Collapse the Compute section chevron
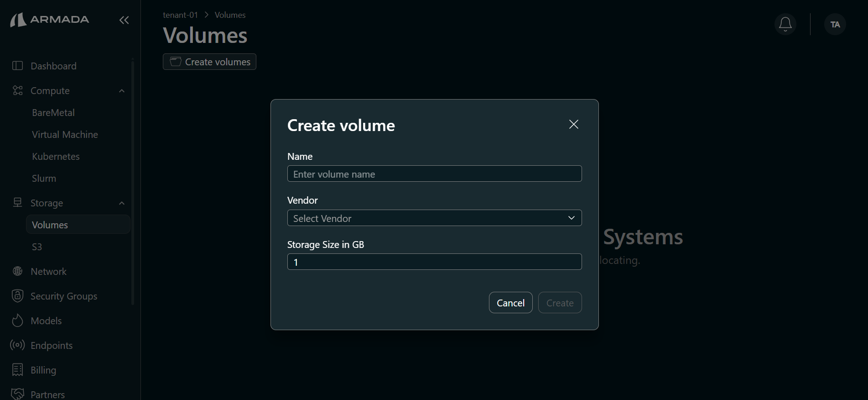The width and height of the screenshot is (868, 400). pyautogui.click(x=122, y=91)
